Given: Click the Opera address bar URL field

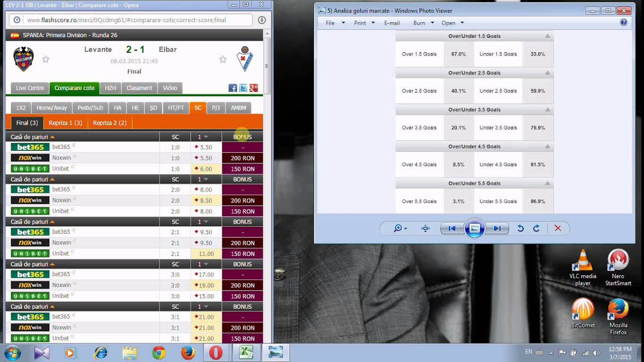Looking at the screenshot, I should [x=131, y=20].
